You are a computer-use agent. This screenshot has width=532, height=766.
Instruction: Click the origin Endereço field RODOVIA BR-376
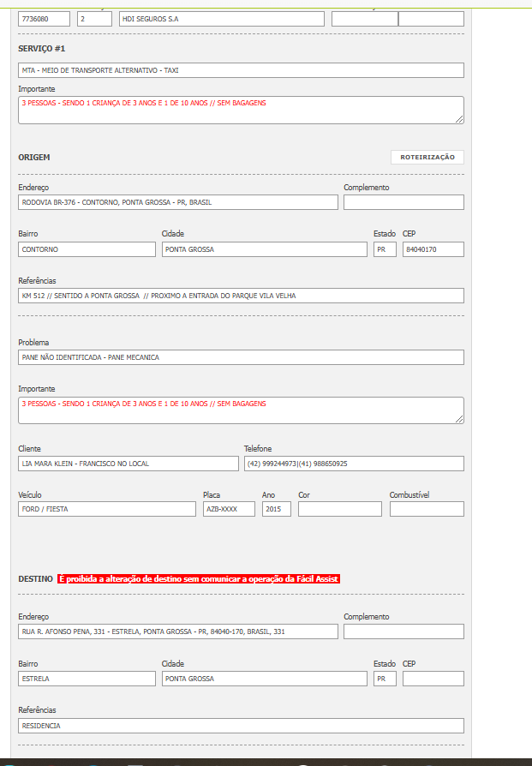178,202
